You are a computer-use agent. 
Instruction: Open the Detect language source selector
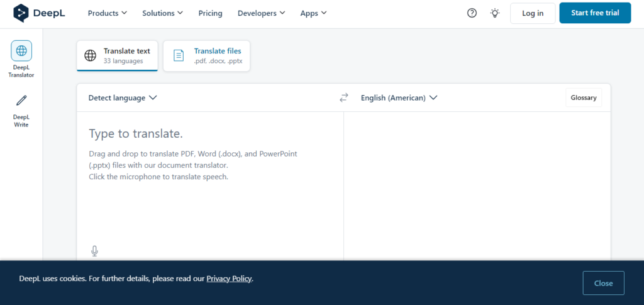coord(123,97)
